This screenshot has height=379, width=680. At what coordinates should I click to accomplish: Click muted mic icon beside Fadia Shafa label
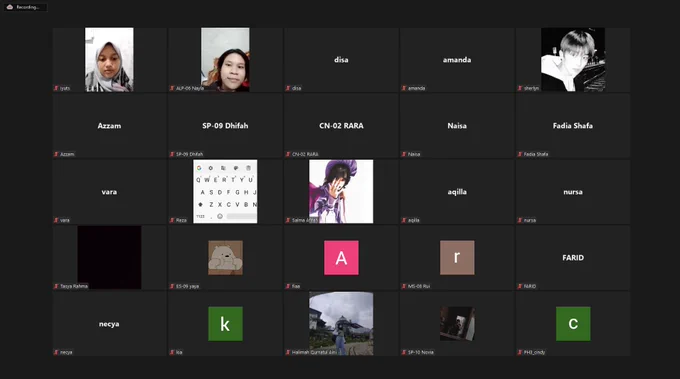coord(520,154)
